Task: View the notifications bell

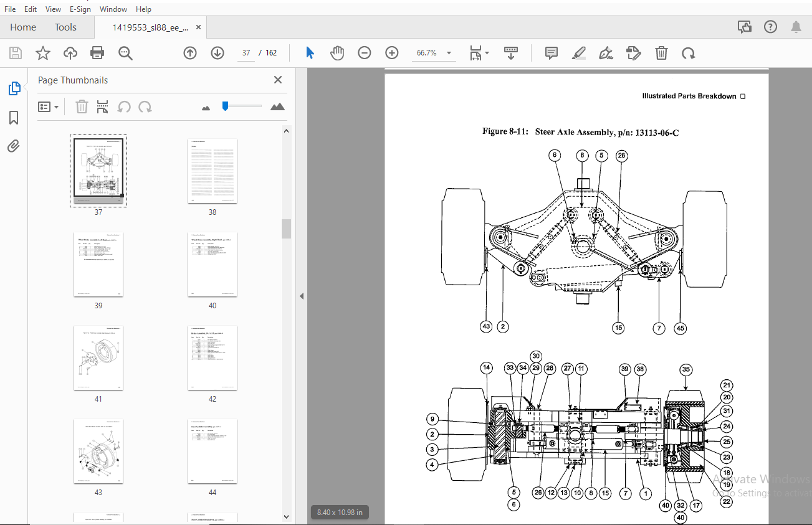Action: (796, 27)
